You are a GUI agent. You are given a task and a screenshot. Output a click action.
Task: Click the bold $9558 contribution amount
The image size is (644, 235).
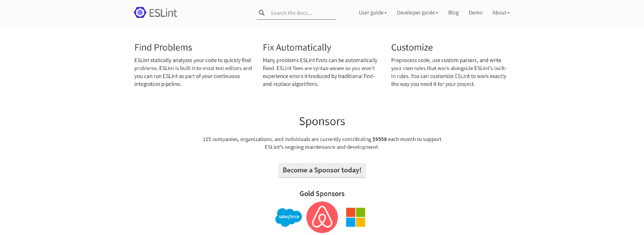tap(379, 139)
